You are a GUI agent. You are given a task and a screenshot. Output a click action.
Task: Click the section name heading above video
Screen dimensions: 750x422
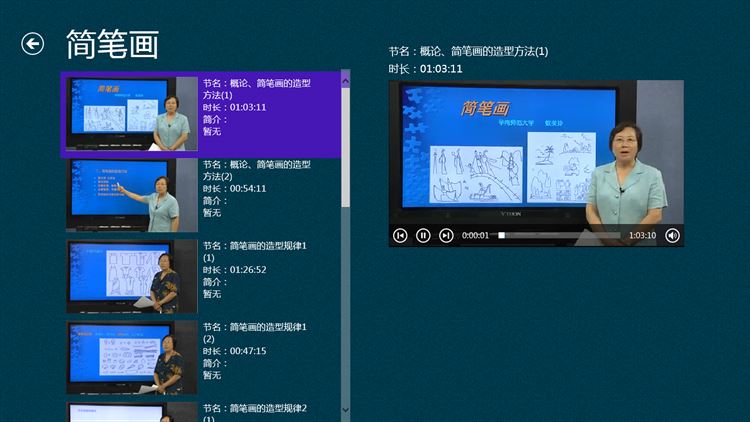click(x=468, y=52)
